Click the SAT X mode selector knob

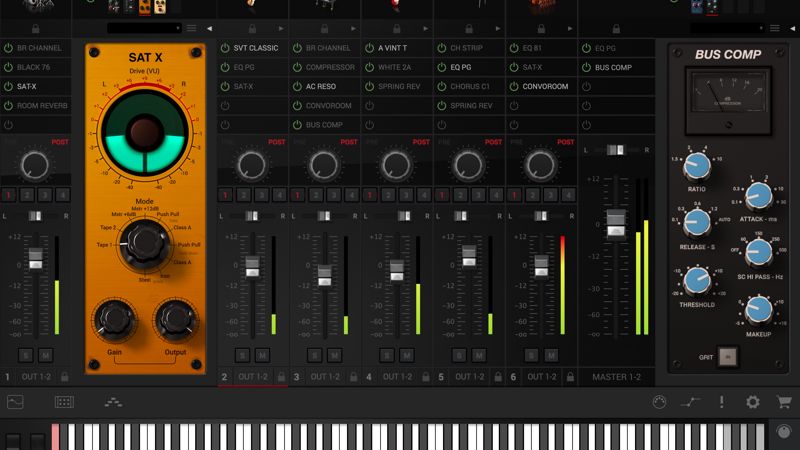[x=145, y=244]
